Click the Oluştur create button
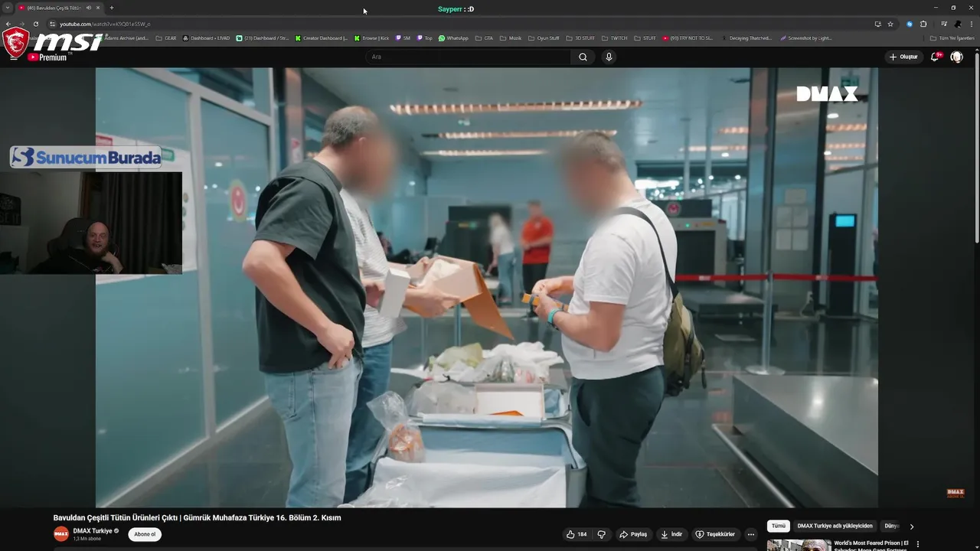The image size is (980, 551). point(903,57)
